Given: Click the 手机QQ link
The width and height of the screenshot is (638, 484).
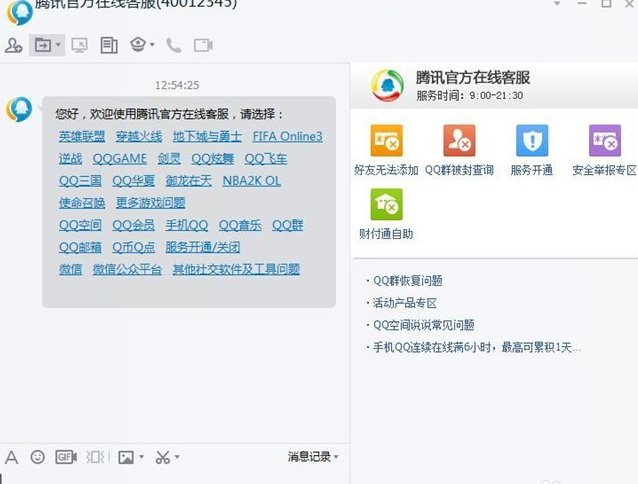Looking at the screenshot, I should click(187, 225).
